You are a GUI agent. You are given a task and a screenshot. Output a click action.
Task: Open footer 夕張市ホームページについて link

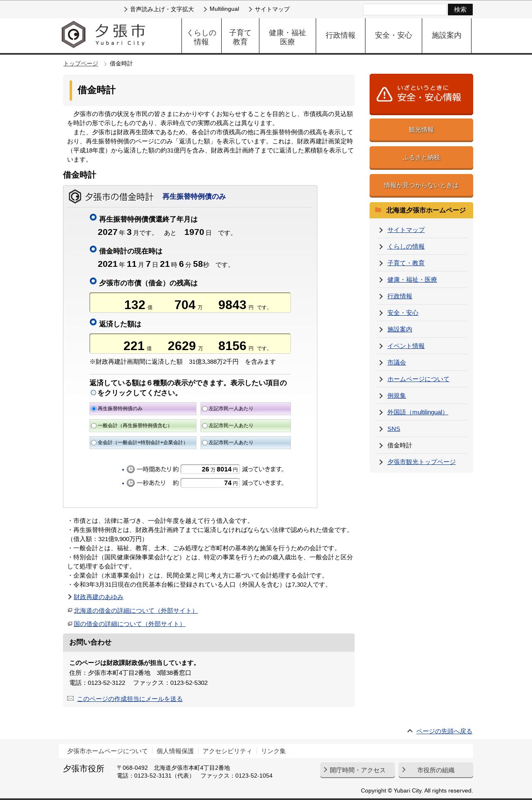[107, 751]
